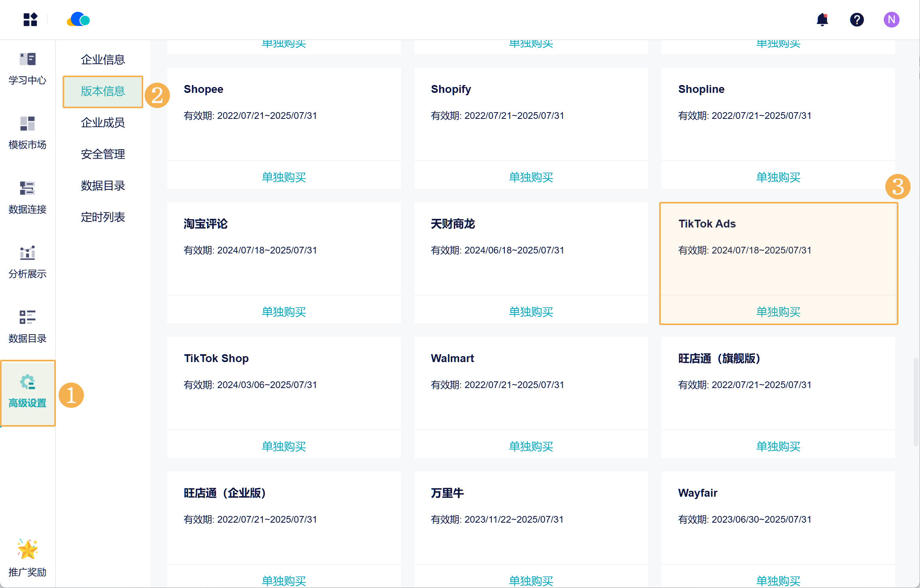Open 企业成员 menu item

103,123
